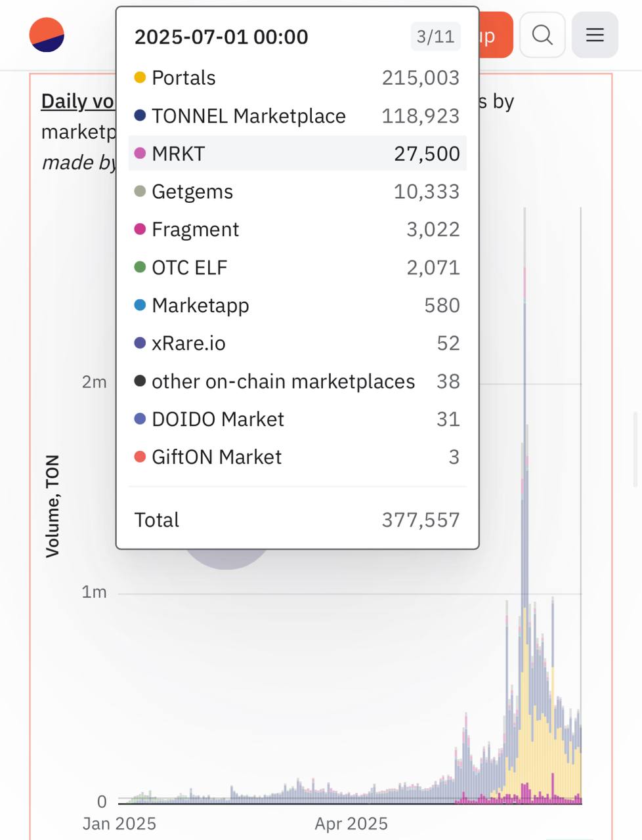
Task: Click the Total label in tooltip
Action: (x=157, y=520)
